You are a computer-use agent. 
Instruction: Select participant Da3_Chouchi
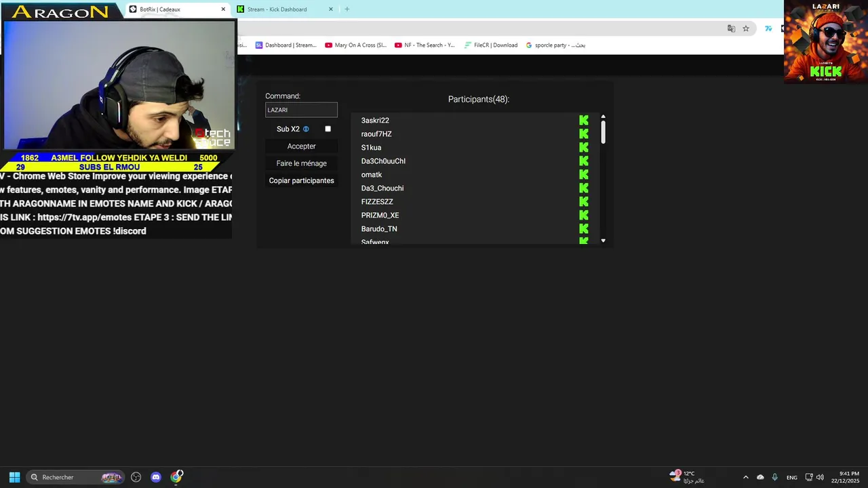coord(382,188)
